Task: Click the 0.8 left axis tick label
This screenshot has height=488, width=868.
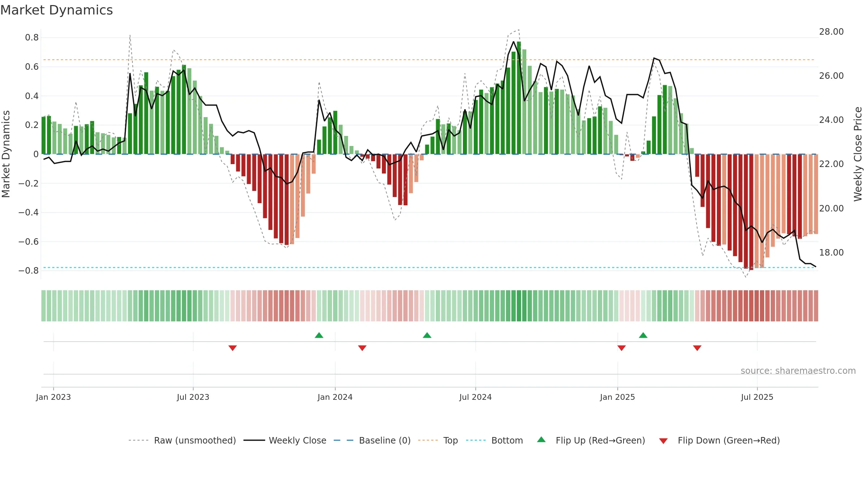Action: point(32,38)
